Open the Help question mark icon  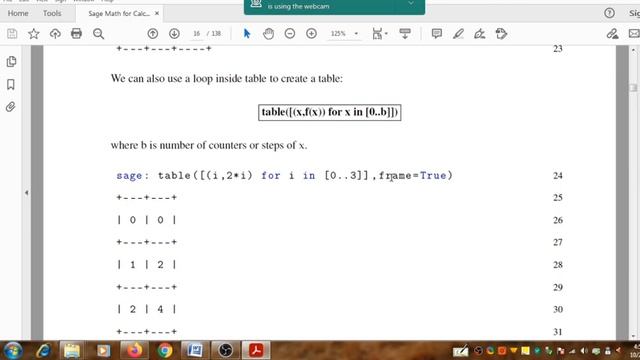(609, 13)
